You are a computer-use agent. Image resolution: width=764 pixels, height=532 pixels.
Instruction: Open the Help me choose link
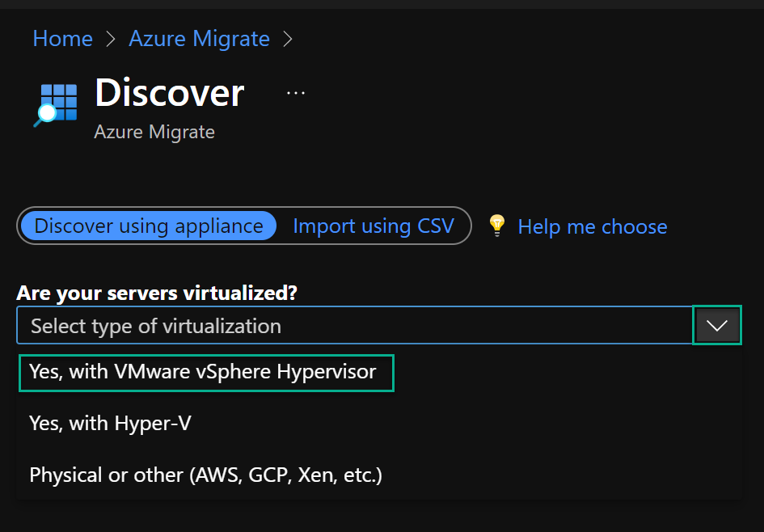pyautogui.click(x=593, y=226)
